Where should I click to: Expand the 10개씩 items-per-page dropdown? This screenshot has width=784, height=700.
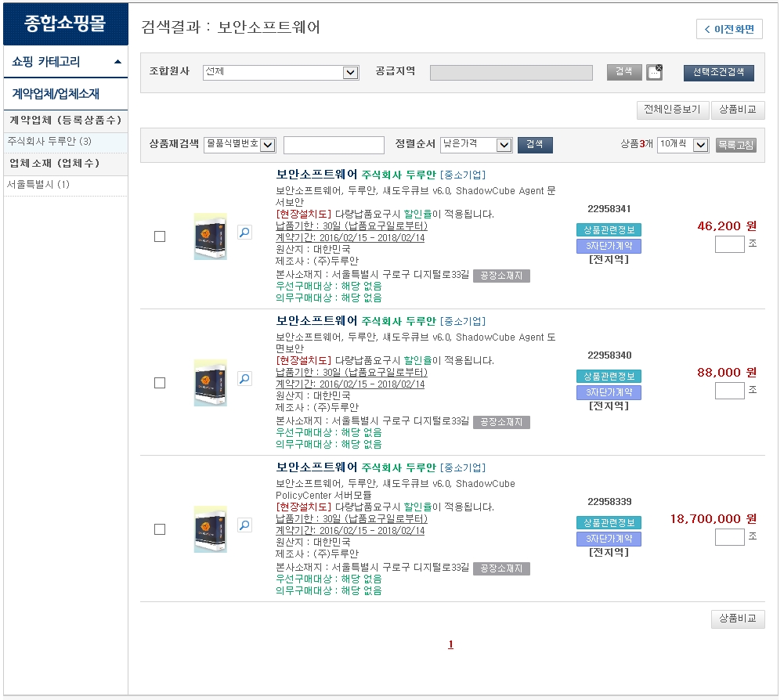coord(700,145)
